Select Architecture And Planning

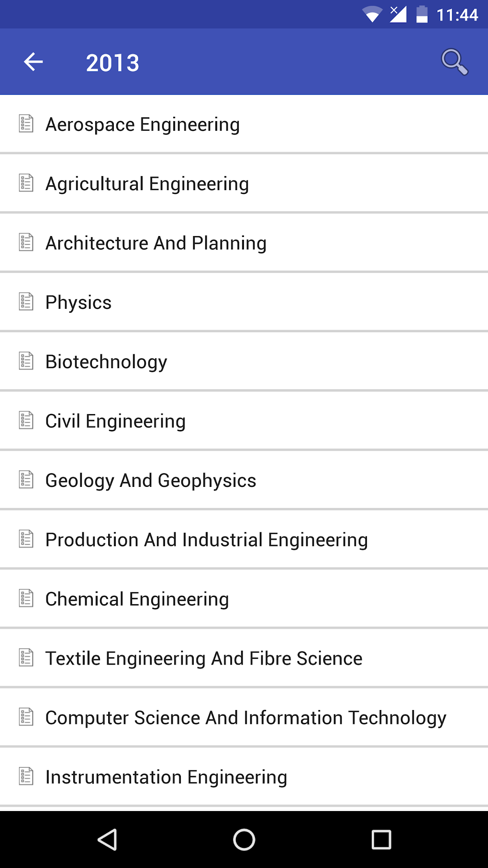155,243
